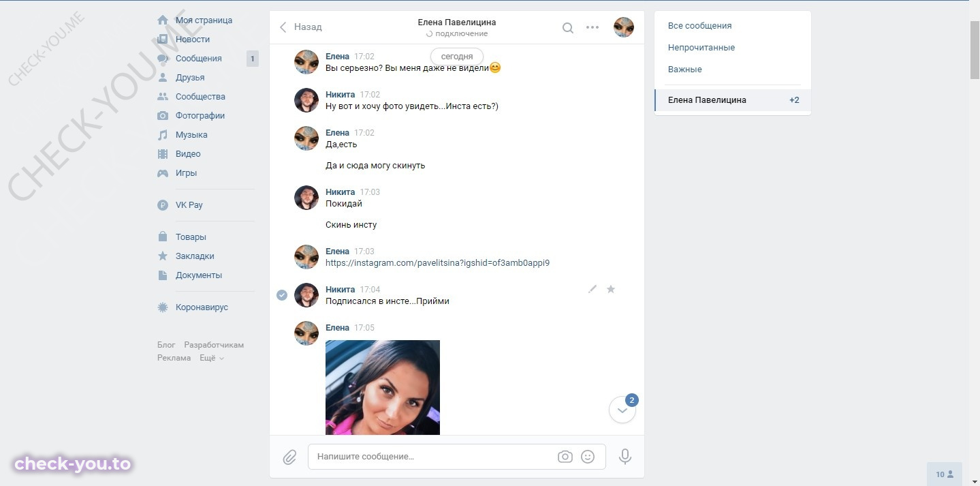980x486 pixels.
Task: Select Все сообщения filter
Action: 700,26
